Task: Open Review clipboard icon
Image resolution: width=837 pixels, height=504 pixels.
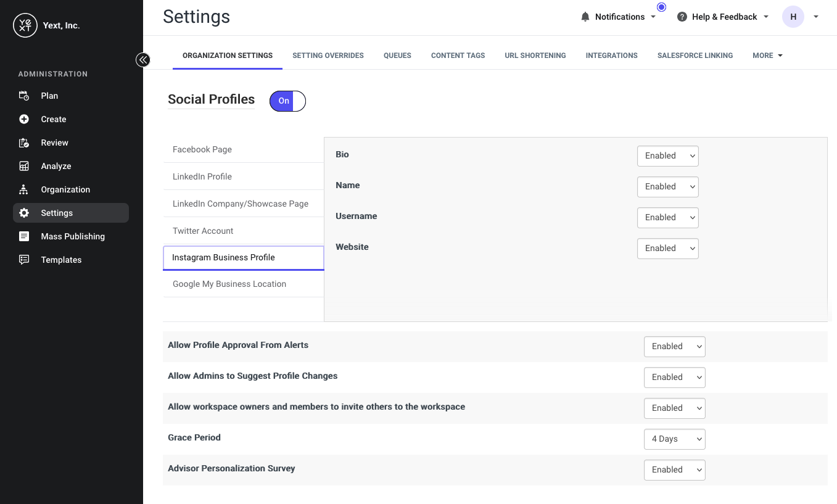Action: [x=24, y=143]
